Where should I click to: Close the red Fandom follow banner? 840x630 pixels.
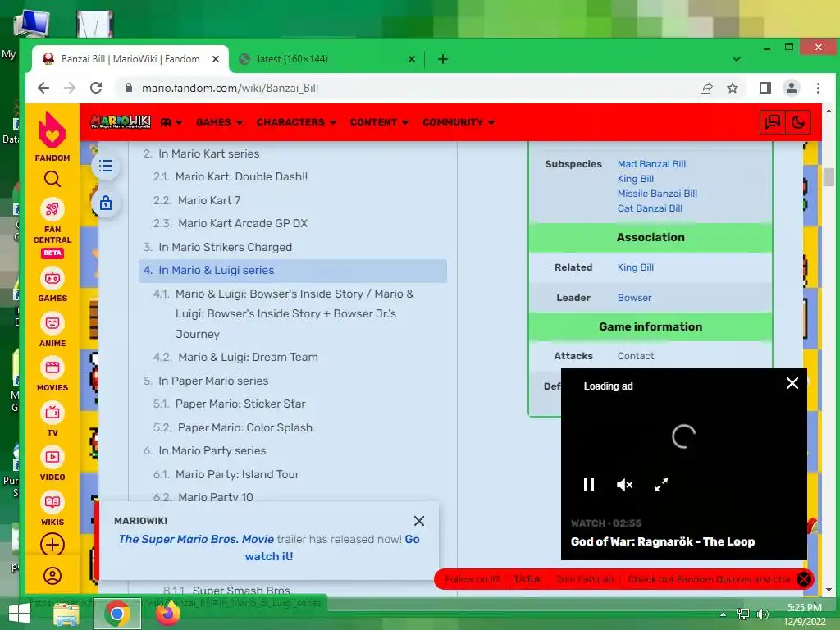tap(804, 578)
